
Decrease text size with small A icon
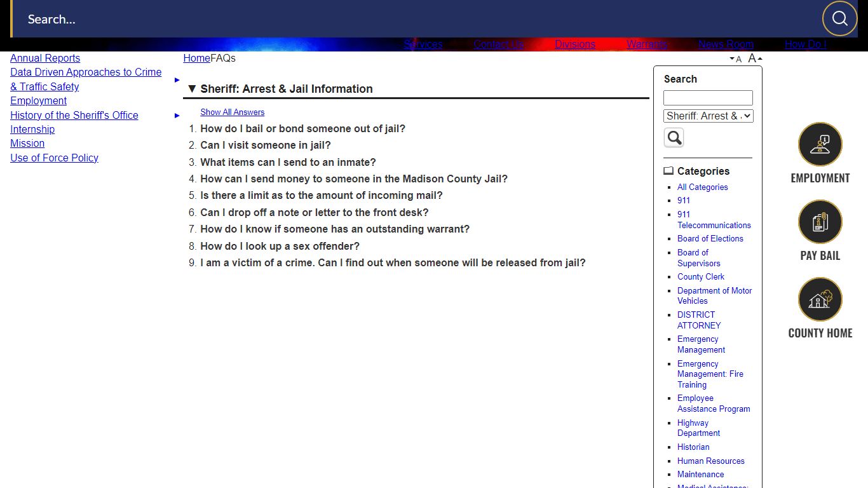pos(736,59)
